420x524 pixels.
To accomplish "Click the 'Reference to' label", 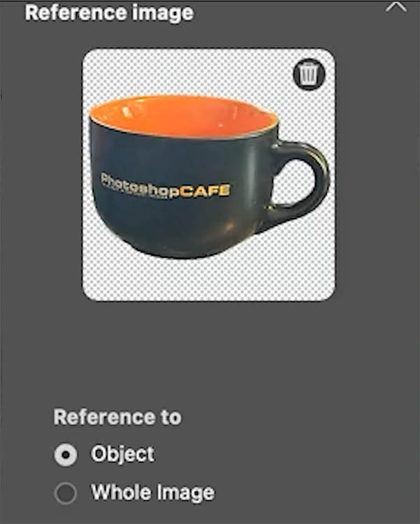I will pos(117,417).
